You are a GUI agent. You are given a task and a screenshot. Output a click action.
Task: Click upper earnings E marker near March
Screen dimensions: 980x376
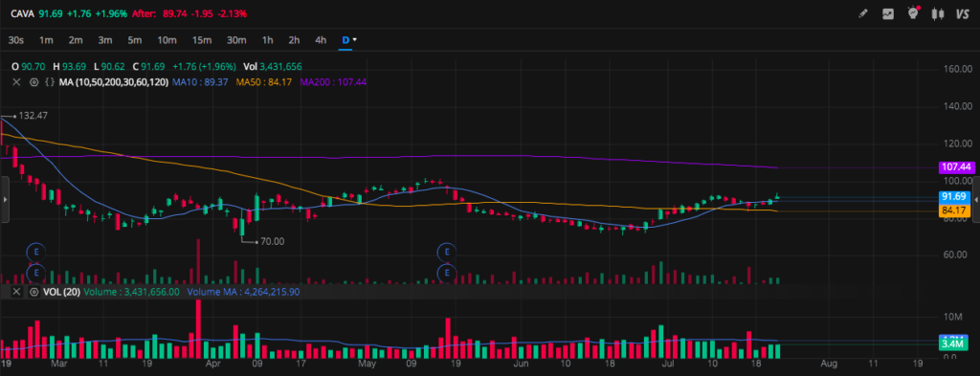tap(36, 253)
